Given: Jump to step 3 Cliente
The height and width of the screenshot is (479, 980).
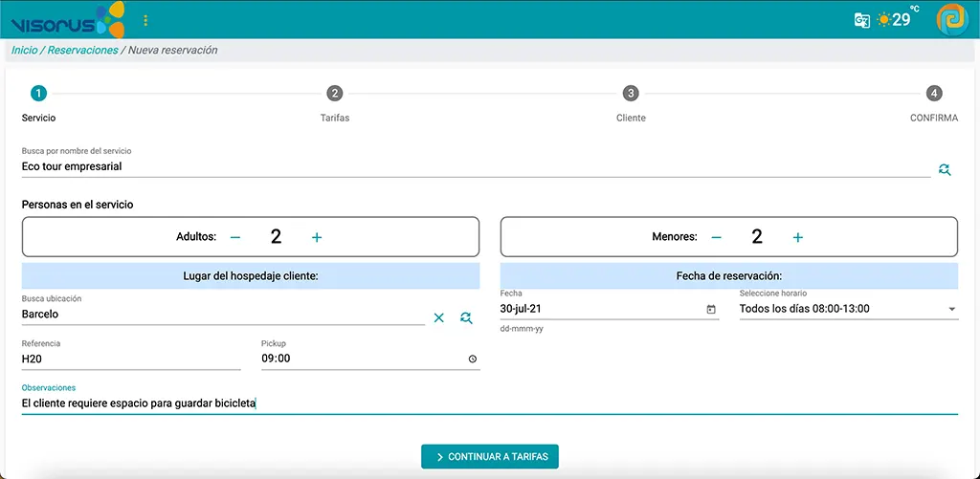Looking at the screenshot, I should pos(631,94).
